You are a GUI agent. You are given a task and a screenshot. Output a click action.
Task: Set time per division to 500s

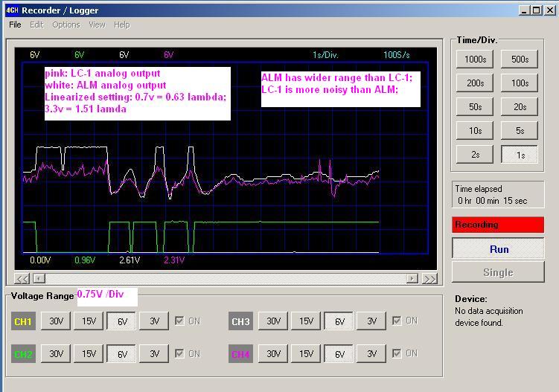520,60
